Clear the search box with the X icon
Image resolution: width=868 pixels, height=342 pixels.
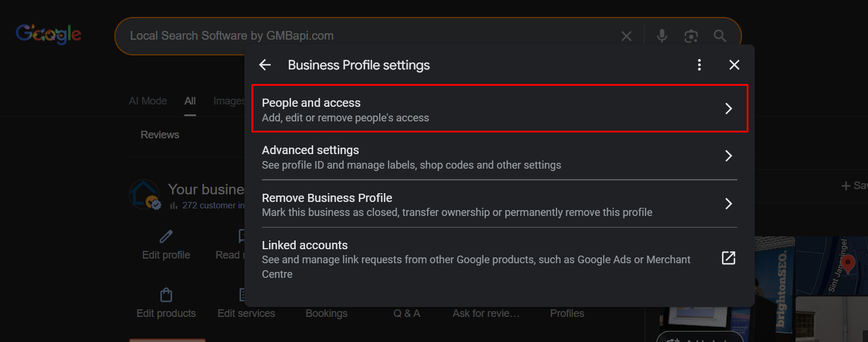click(626, 36)
